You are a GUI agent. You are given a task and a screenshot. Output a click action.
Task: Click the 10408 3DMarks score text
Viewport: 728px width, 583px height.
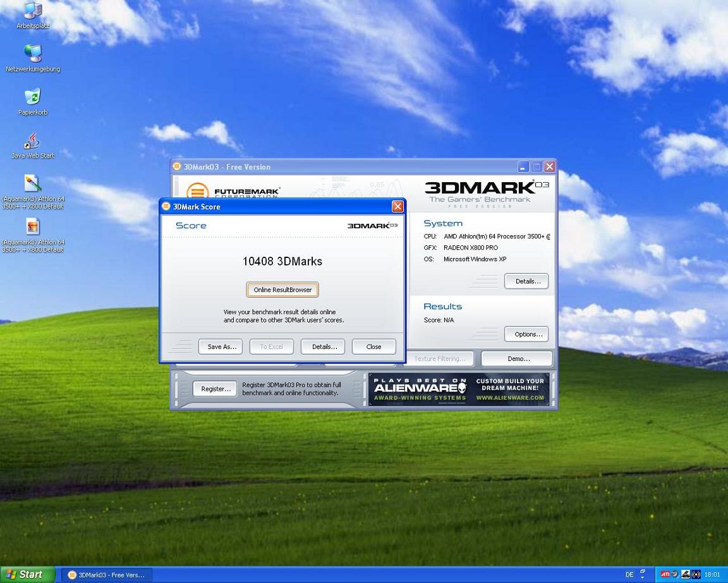pos(282,261)
